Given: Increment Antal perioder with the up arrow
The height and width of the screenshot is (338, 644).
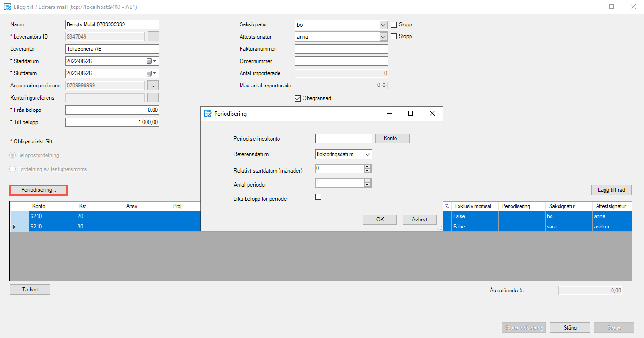Looking at the screenshot, I should click(x=367, y=181).
